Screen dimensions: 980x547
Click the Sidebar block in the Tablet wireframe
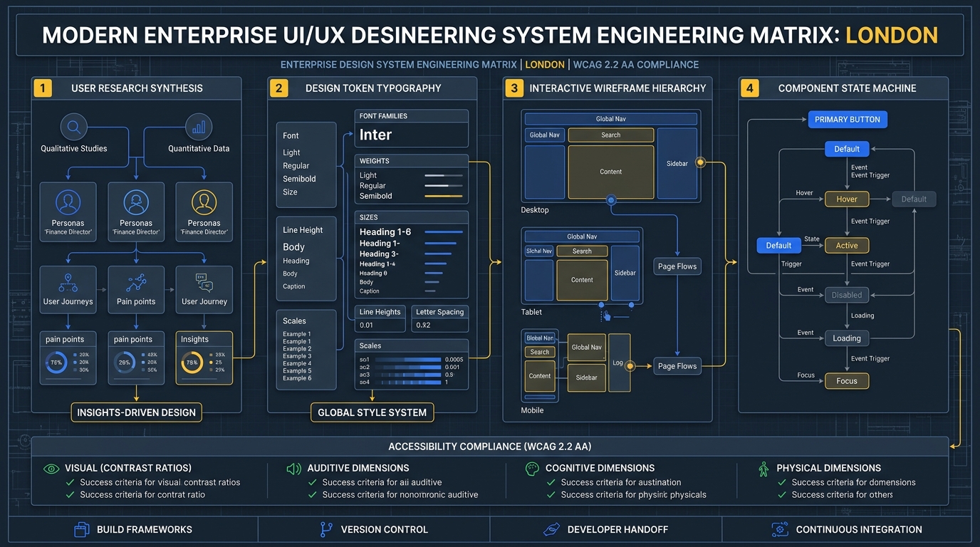[x=625, y=273]
